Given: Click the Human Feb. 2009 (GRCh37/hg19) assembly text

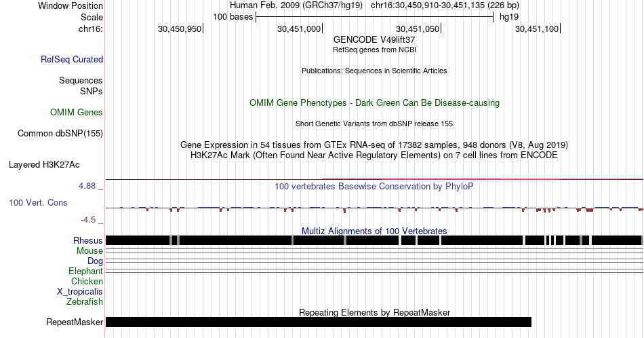Looking at the screenshot, I should click(296, 5).
